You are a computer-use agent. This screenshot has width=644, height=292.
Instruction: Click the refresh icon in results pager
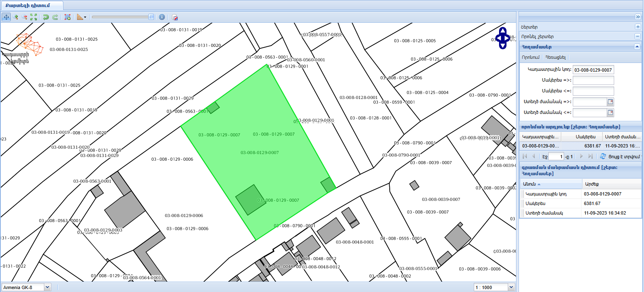pyautogui.click(x=603, y=157)
